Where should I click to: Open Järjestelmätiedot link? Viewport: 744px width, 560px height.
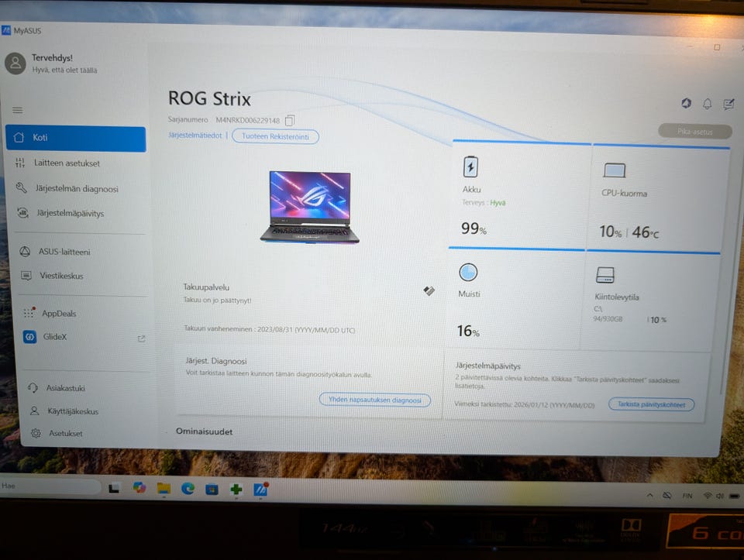pyautogui.click(x=195, y=135)
